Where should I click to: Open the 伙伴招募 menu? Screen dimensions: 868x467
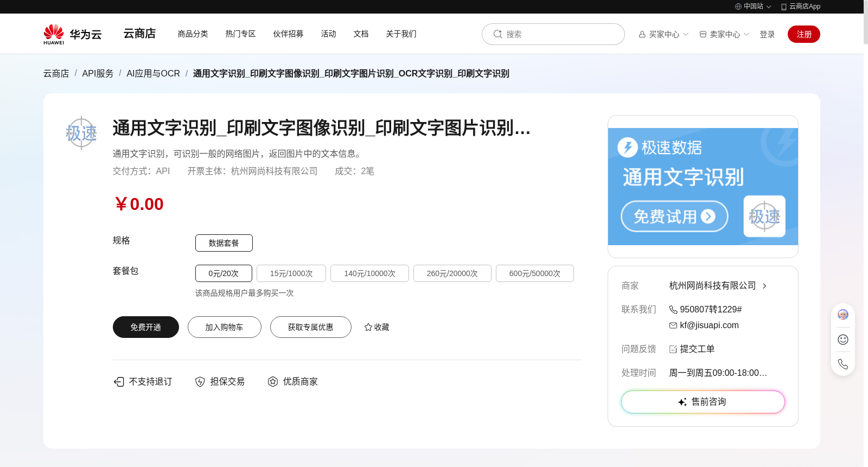click(x=289, y=34)
